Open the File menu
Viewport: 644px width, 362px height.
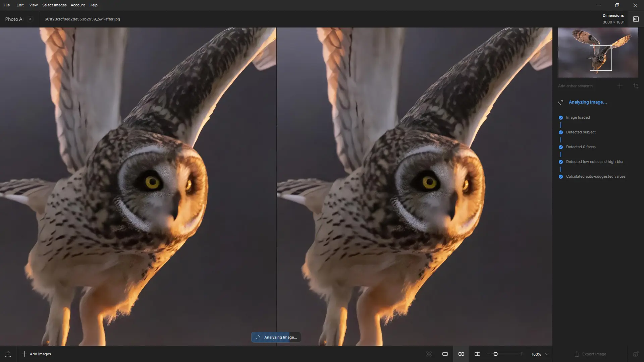click(7, 5)
